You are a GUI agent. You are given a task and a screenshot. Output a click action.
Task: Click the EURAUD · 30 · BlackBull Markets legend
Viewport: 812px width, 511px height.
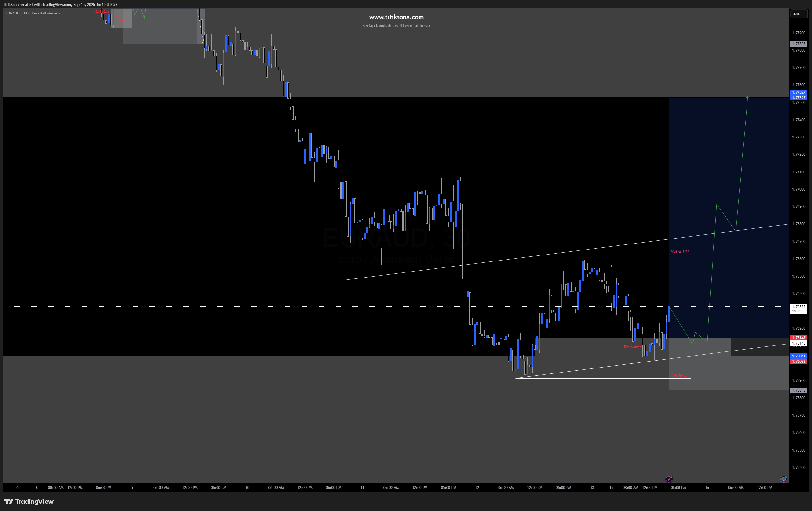coord(33,13)
